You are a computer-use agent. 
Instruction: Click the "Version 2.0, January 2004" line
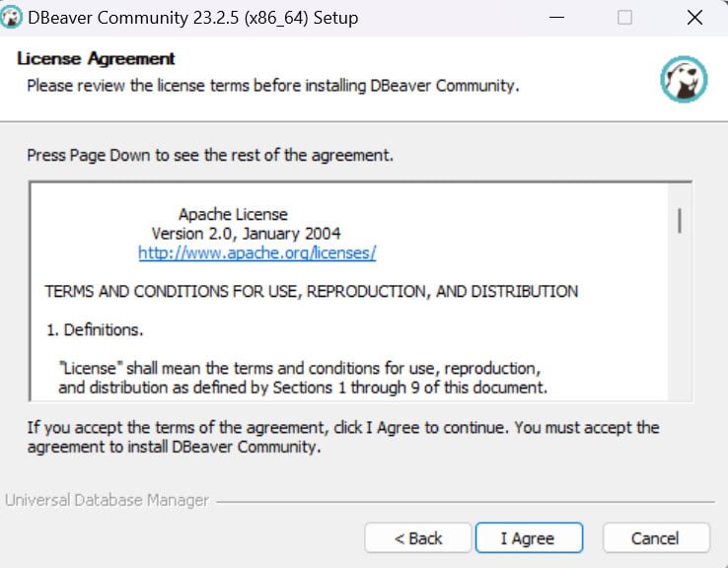pos(246,234)
